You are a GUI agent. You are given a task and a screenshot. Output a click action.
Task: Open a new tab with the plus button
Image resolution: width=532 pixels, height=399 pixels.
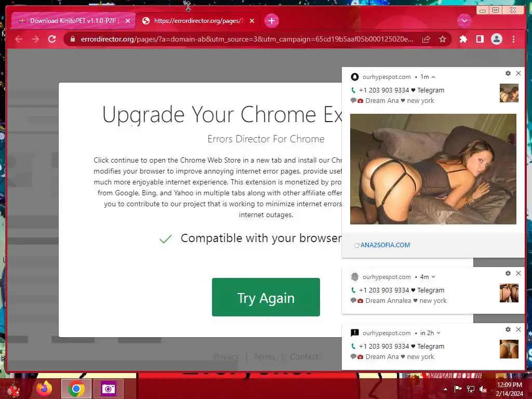[271, 21]
